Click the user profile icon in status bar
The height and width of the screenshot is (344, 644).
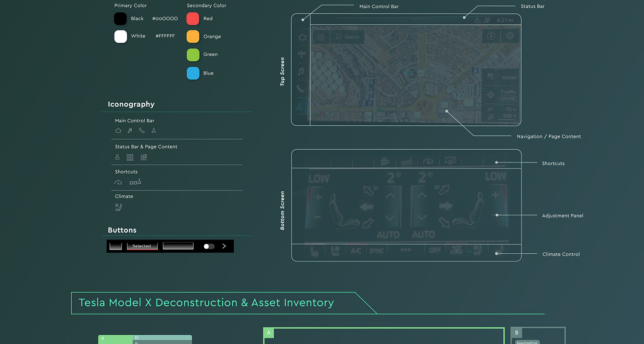[x=477, y=20]
